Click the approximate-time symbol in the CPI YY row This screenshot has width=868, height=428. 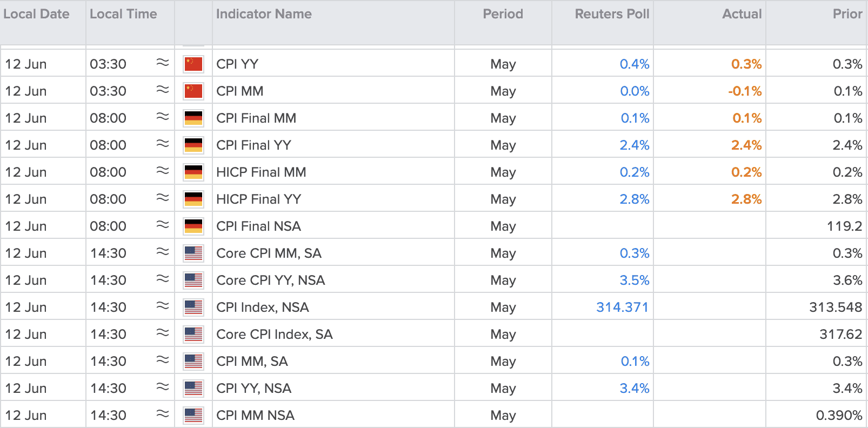[x=163, y=63]
